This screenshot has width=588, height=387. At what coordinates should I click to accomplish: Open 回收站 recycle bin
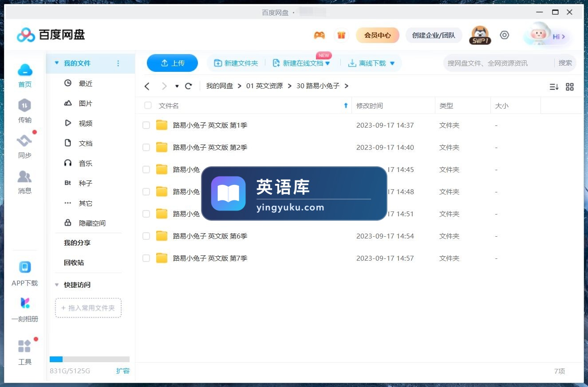[74, 262]
